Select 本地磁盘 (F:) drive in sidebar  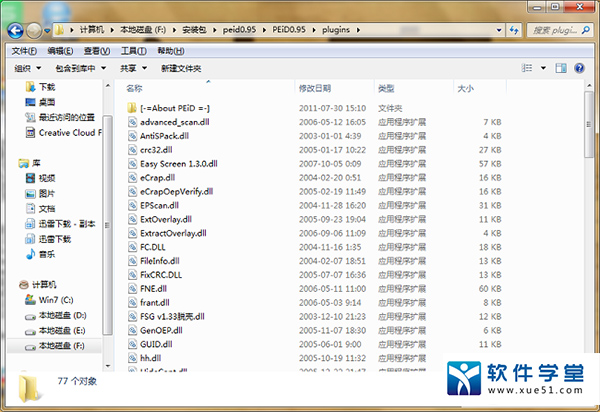tap(54, 346)
